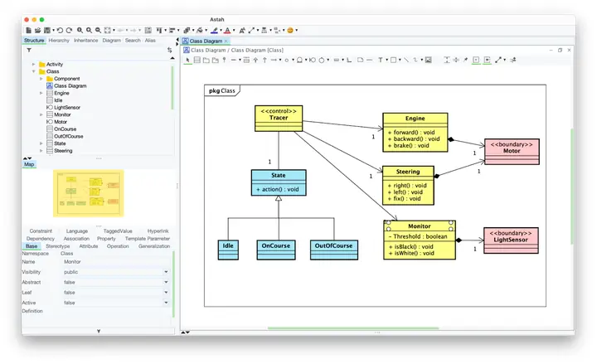This screenshot has height=364, width=597.
Task: Collapse the Class folder in tree
Action: click(x=33, y=71)
